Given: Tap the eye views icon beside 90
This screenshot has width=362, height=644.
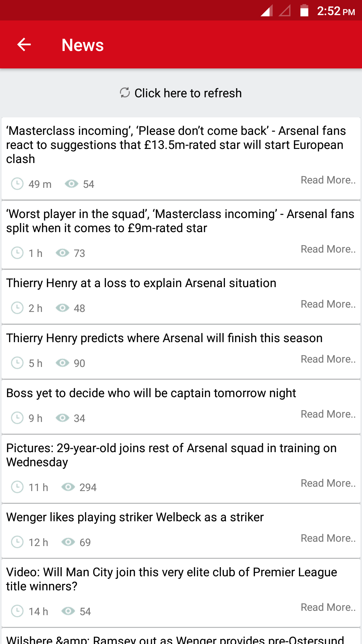Looking at the screenshot, I should pos(62,363).
